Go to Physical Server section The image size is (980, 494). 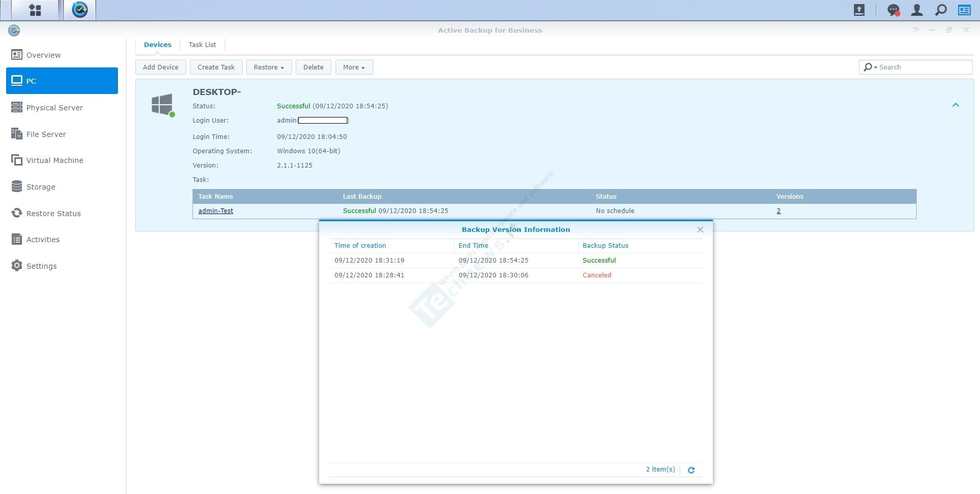coord(62,107)
